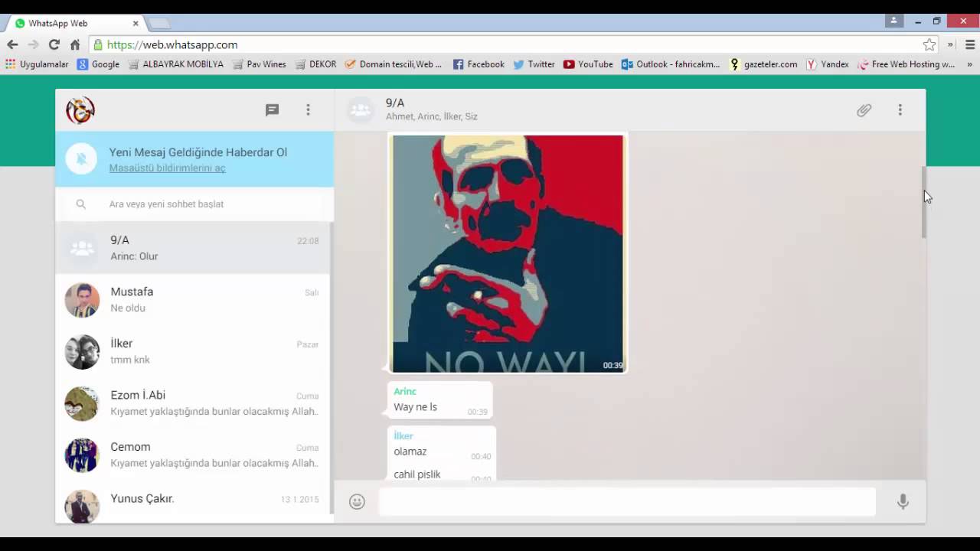980x551 pixels.
Task: Open the Free Web Hosting bookmark
Action: pyautogui.click(x=906, y=64)
